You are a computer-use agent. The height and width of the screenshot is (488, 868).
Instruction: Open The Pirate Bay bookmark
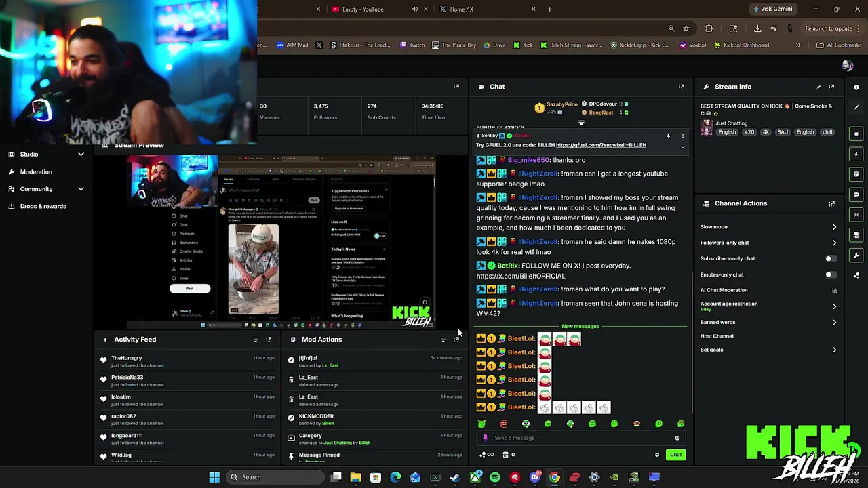tap(454, 45)
